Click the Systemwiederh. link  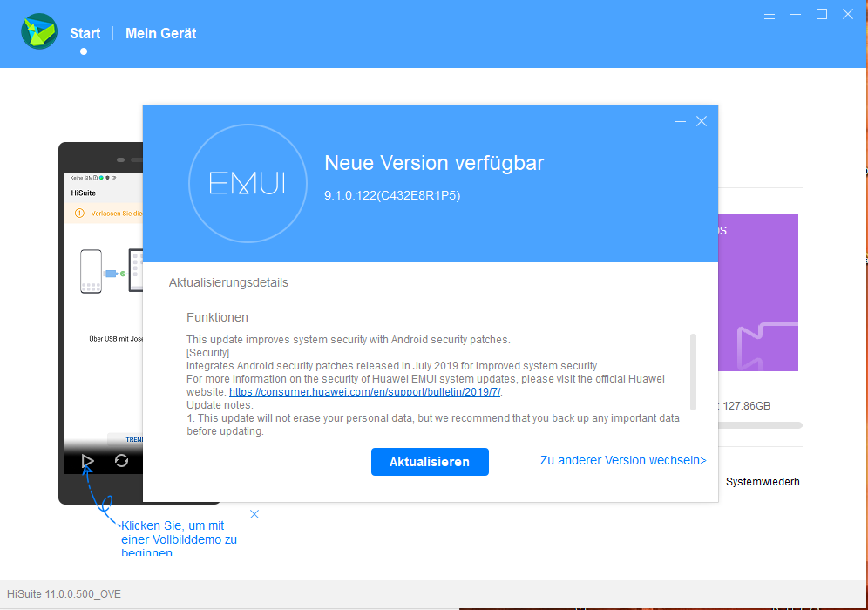763,482
